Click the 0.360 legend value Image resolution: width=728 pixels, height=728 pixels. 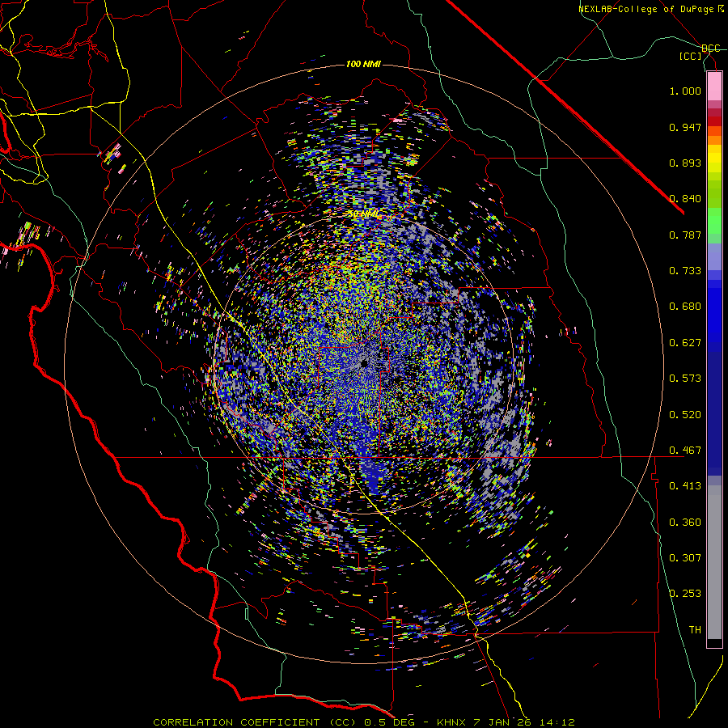coord(685,523)
